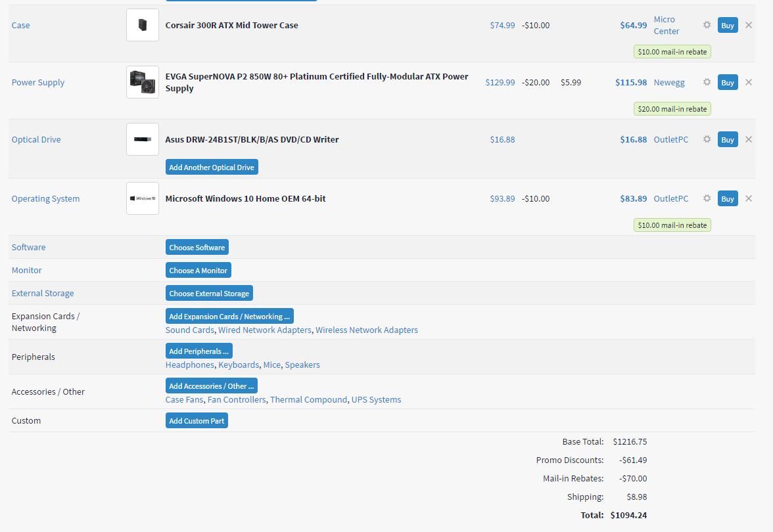Open the Software category link
The image size is (773, 532).
tap(29, 247)
